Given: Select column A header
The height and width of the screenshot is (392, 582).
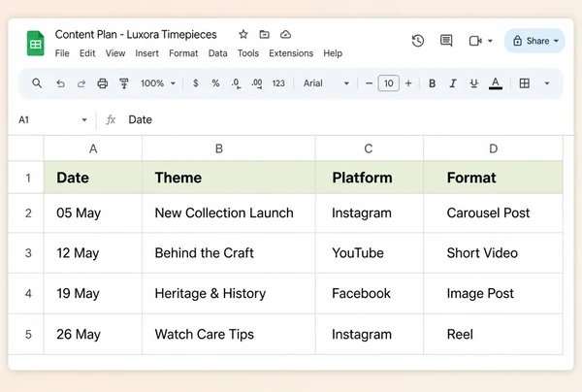Looking at the screenshot, I should 93,148.
